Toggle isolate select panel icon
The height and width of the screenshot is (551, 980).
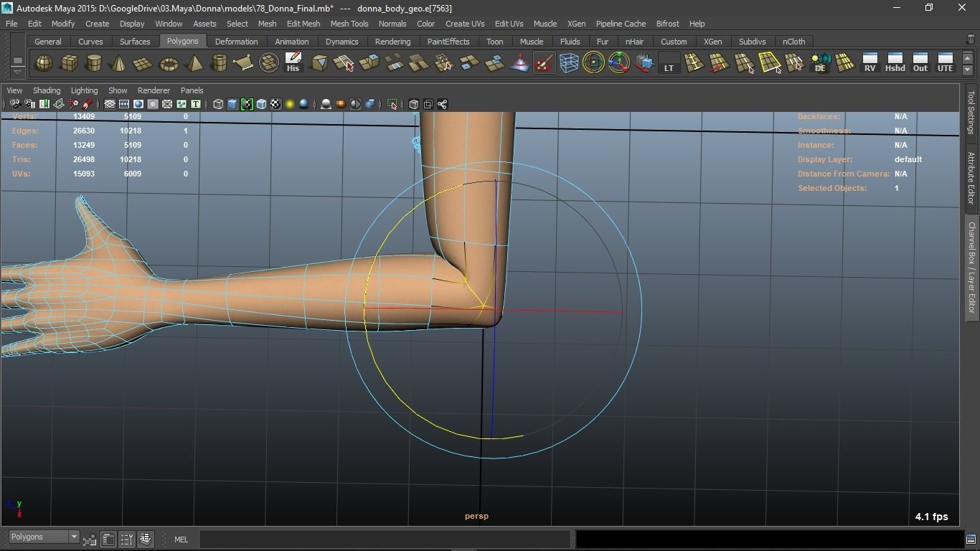pos(392,104)
